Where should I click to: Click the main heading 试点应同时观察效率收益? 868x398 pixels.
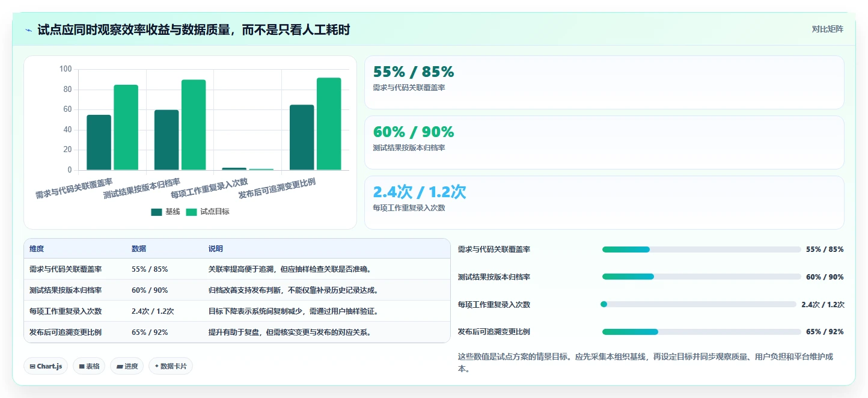(194, 29)
